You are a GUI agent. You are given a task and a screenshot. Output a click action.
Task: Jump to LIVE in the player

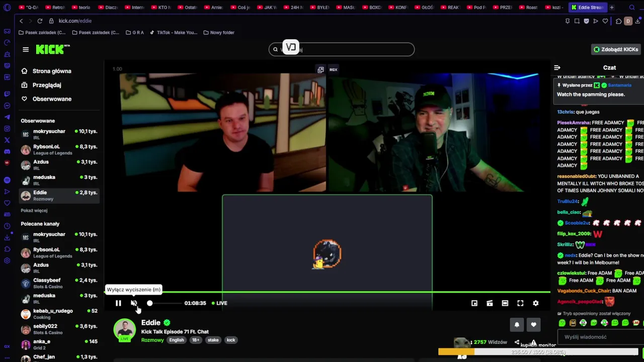pyautogui.click(x=219, y=303)
